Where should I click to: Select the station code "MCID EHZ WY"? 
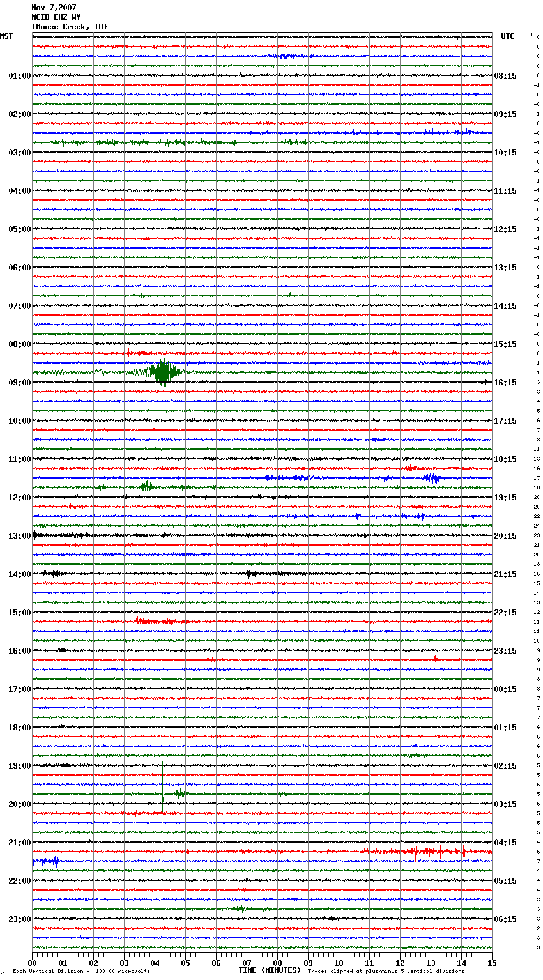56,17
